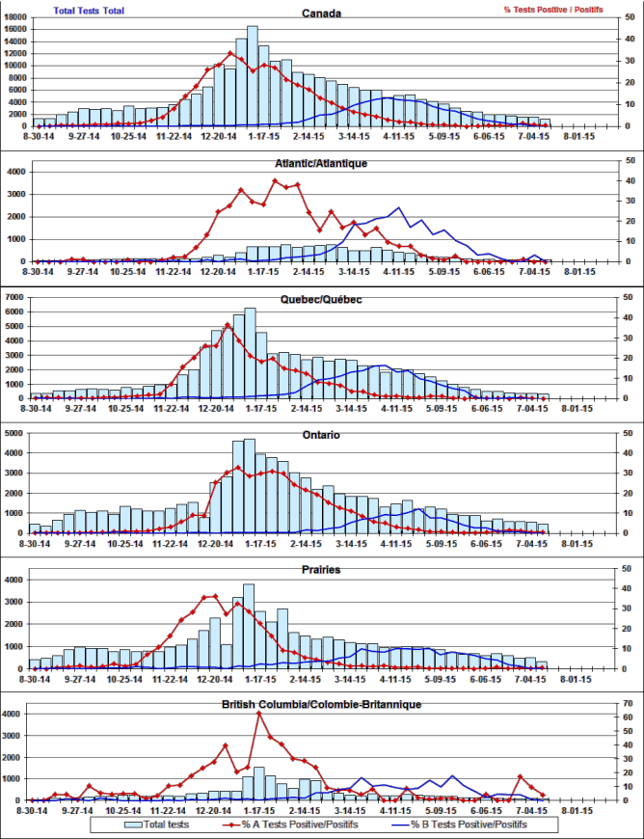Click the blue line peak in Atlantic chart

pos(398,208)
